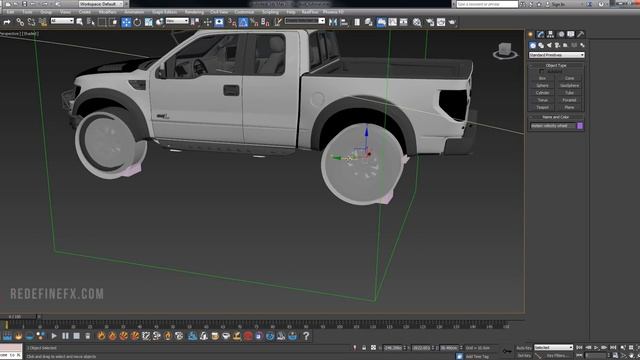Select the Lights category icon
This screenshot has height=360, width=640.
[x=549, y=45]
